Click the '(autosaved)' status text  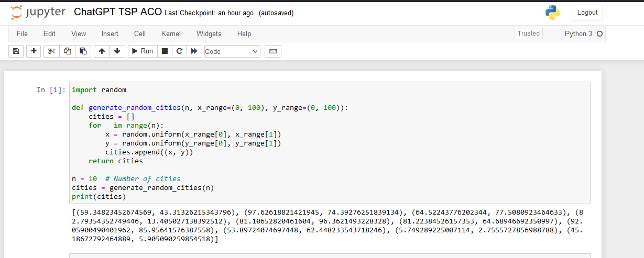(x=276, y=13)
